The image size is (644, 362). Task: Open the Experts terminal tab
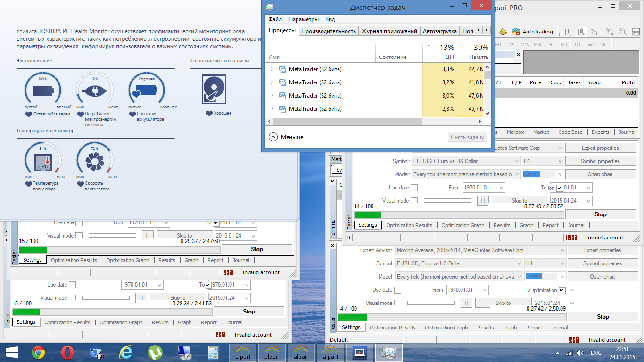[601, 132]
